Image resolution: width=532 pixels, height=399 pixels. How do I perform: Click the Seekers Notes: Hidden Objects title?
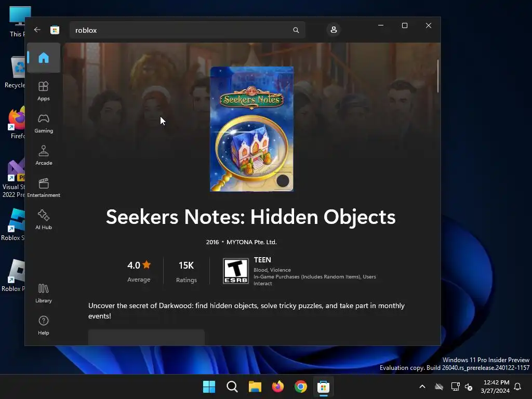251,217
